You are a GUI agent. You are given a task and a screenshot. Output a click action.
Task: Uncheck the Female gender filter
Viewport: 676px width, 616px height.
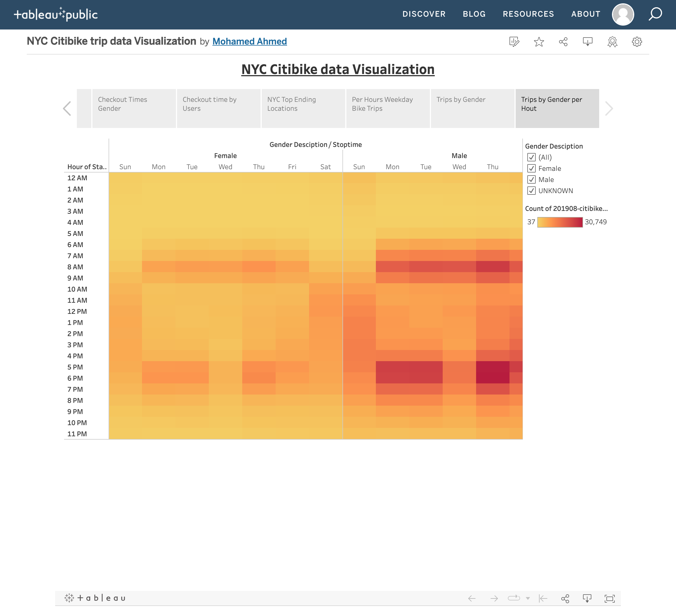[531, 168]
